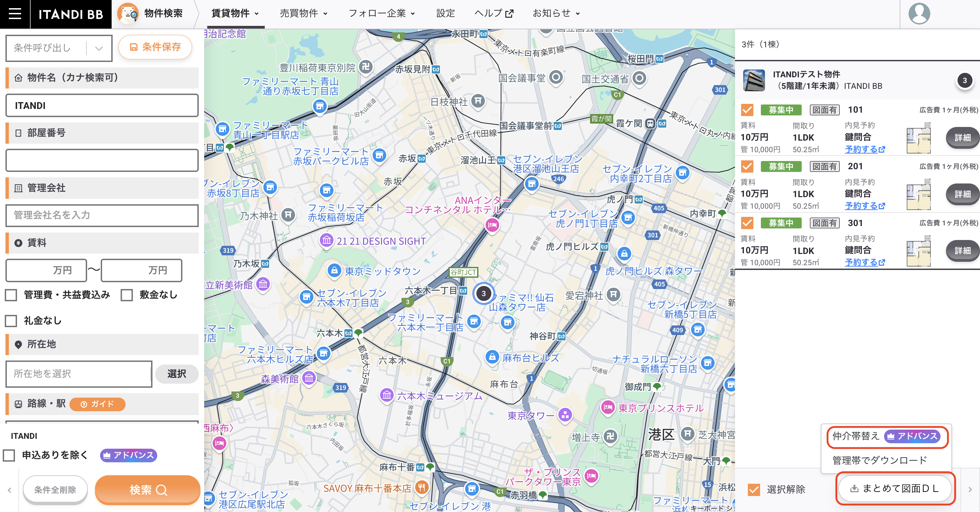Expand 売買物件 menu
Viewport: 980px width, 512px height.
coord(304,13)
